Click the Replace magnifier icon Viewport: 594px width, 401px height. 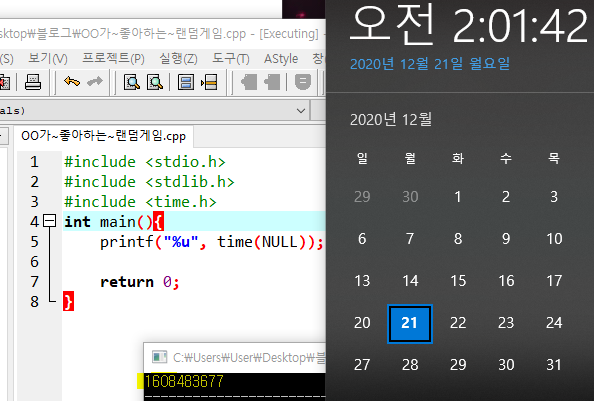click(x=155, y=82)
